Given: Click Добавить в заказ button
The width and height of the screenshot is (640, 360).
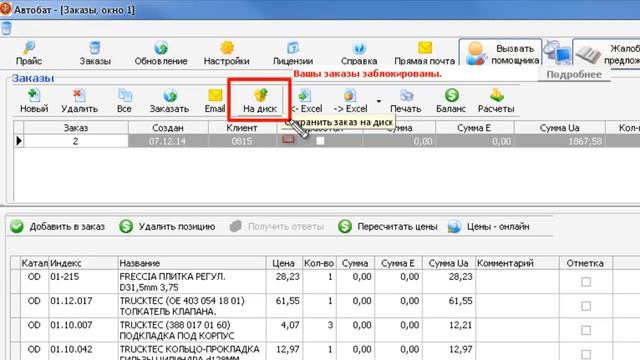Looking at the screenshot, I should point(58,227).
